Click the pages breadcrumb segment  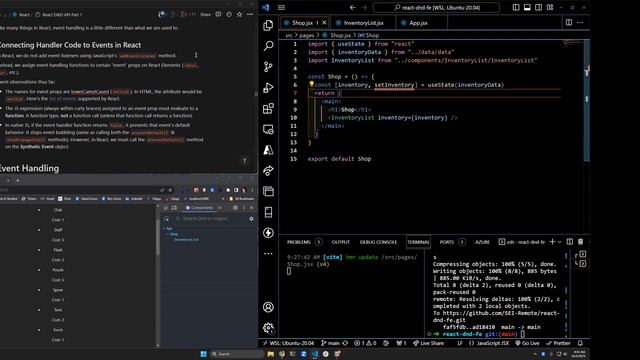(307, 36)
